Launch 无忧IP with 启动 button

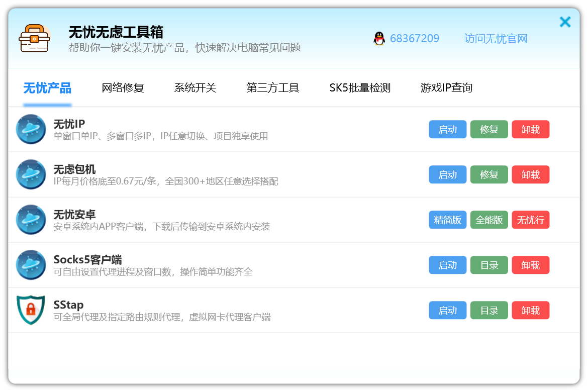pos(447,129)
